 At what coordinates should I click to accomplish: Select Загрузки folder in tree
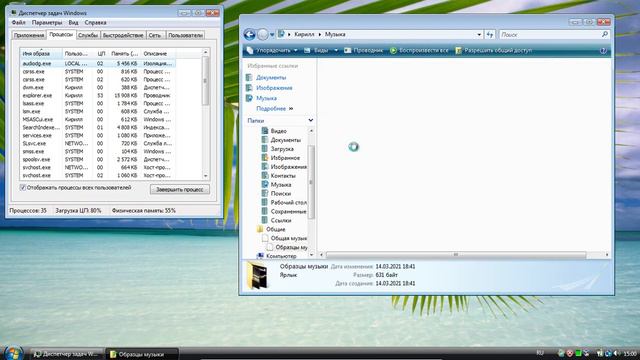282,149
